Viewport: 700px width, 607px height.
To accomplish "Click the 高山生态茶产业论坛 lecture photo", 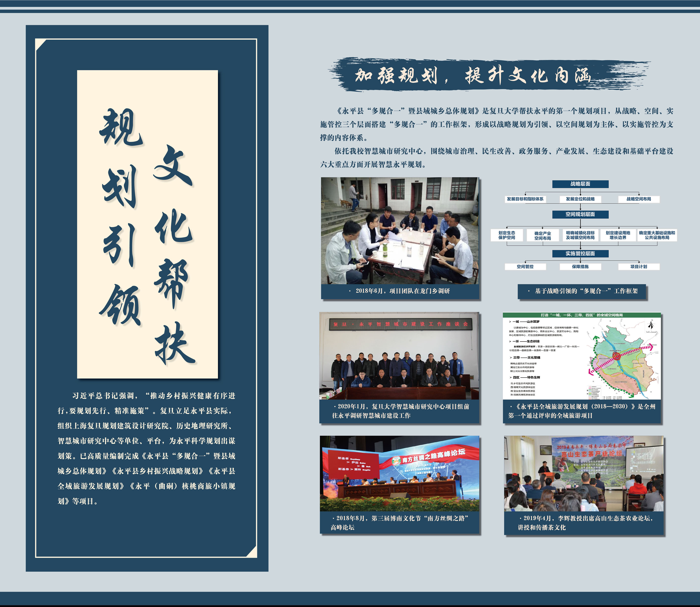I will (583, 473).
